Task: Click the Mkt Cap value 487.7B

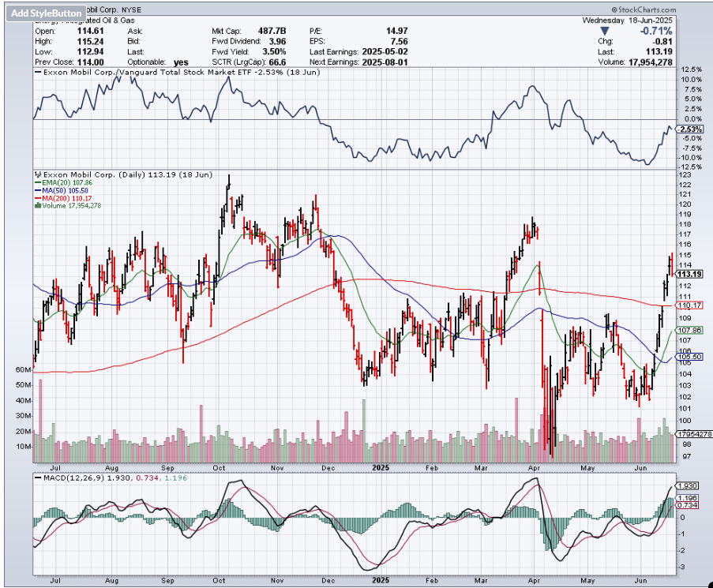Action: tap(272, 31)
